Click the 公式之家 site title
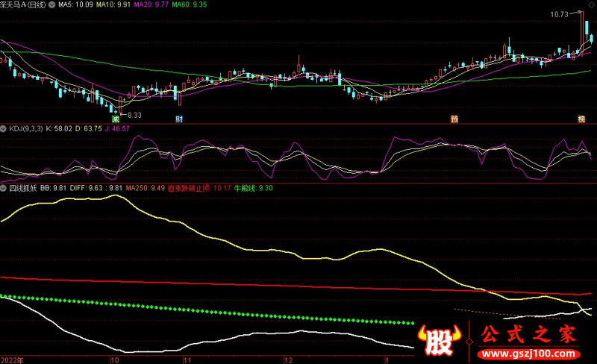This screenshot has width=597, height=364. pos(528,333)
